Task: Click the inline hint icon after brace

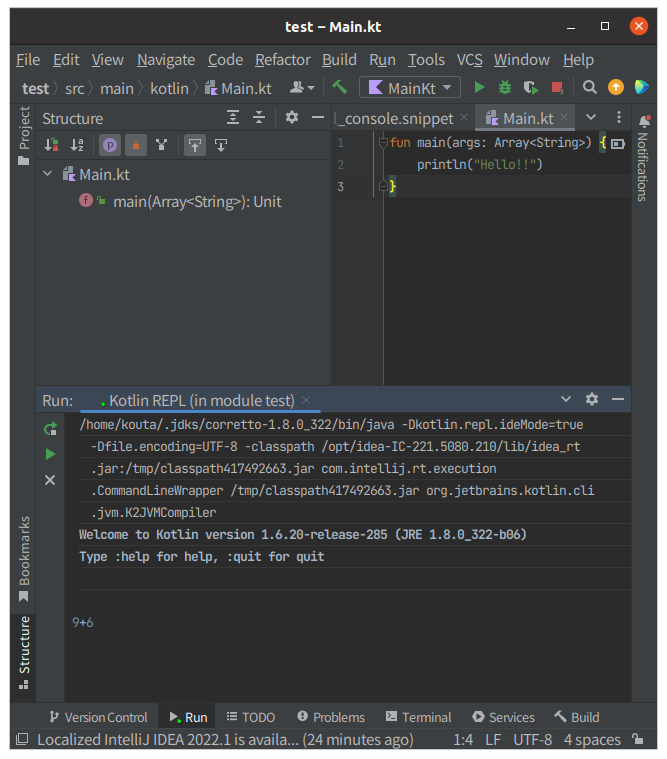Action: click(x=618, y=144)
